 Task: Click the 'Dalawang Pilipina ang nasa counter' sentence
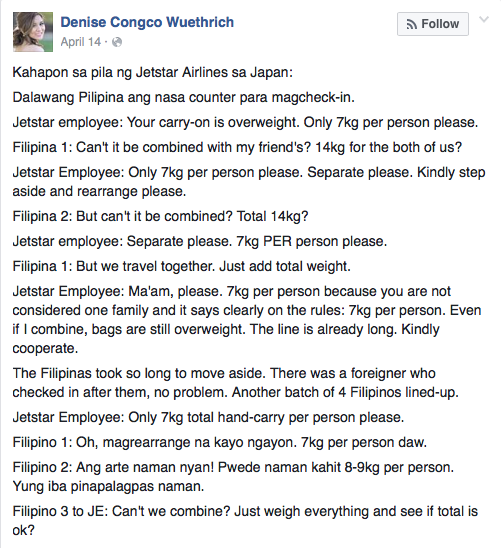tap(183, 97)
